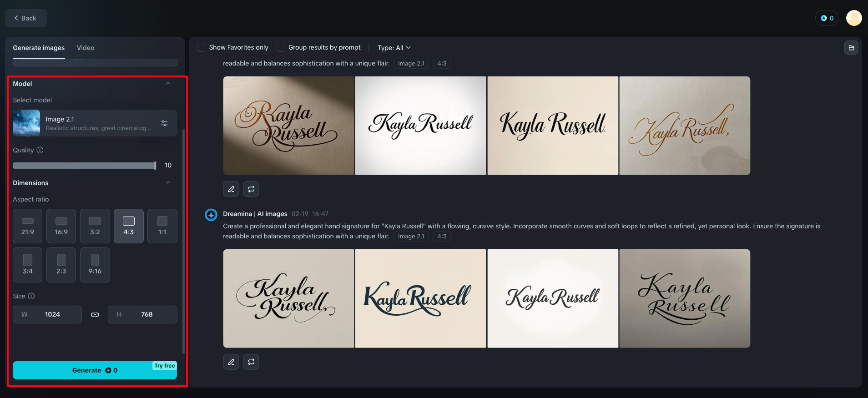Open first-row gold signature thumbnail
The image size is (868, 398).
click(685, 126)
